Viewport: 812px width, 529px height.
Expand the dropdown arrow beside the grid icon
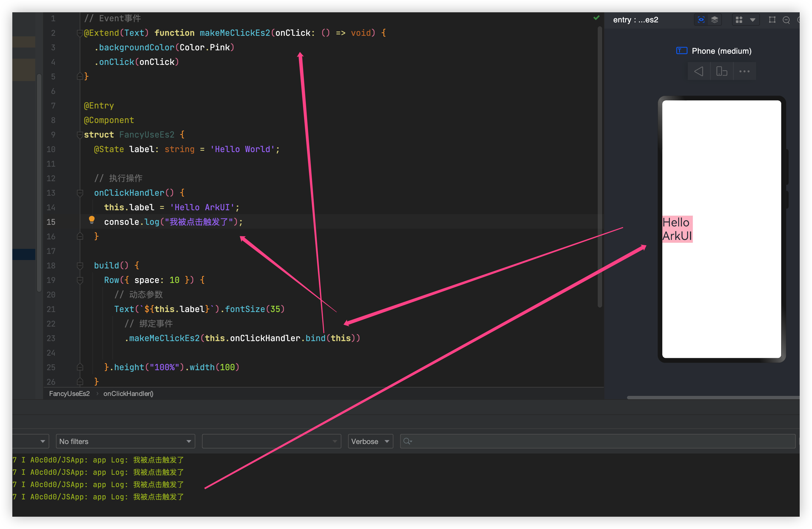click(x=753, y=20)
